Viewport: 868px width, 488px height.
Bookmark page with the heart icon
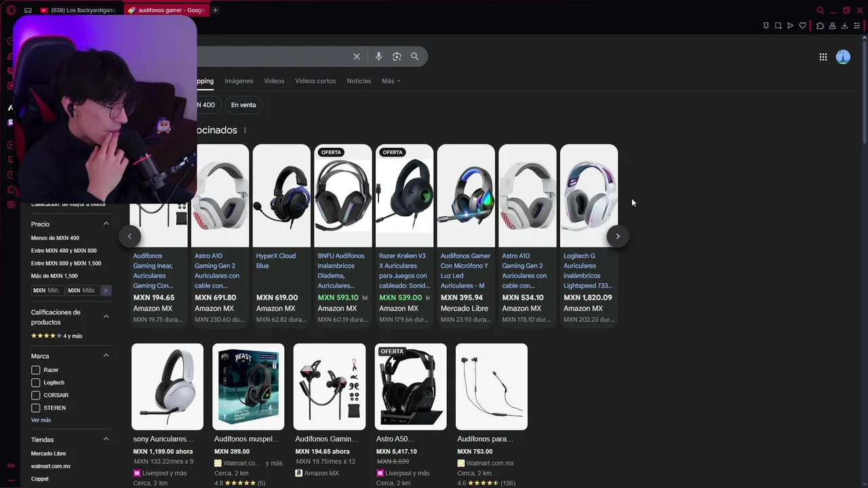[x=803, y=26]
